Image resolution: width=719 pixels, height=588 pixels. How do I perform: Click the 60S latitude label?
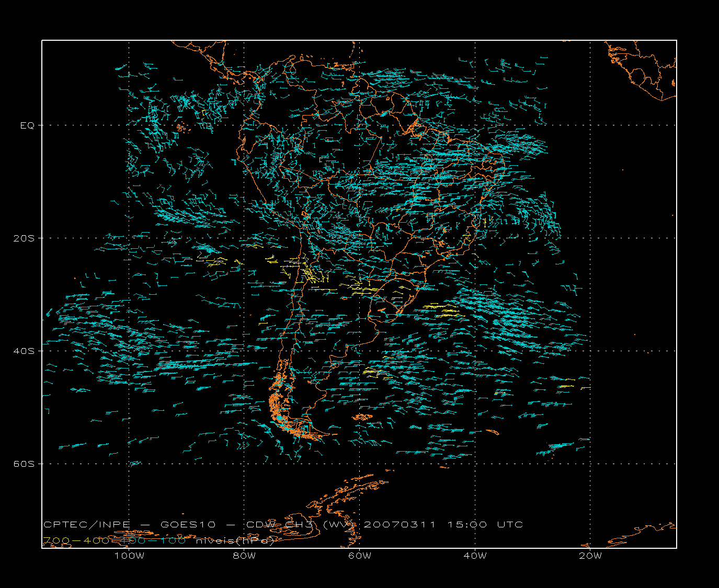[24, 464]
